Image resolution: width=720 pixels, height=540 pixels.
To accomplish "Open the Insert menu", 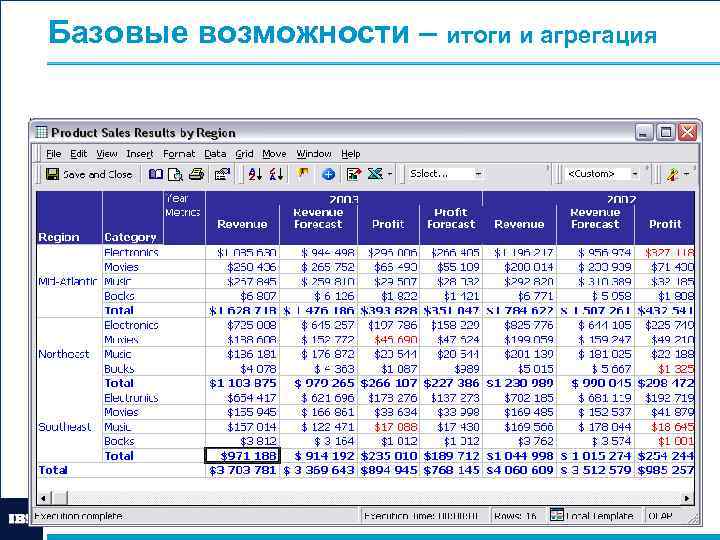I will tap(140, 154).
